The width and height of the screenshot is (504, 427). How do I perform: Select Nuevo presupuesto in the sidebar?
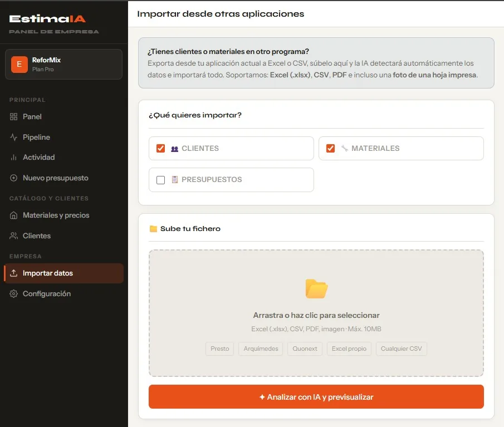coord(63,178)
